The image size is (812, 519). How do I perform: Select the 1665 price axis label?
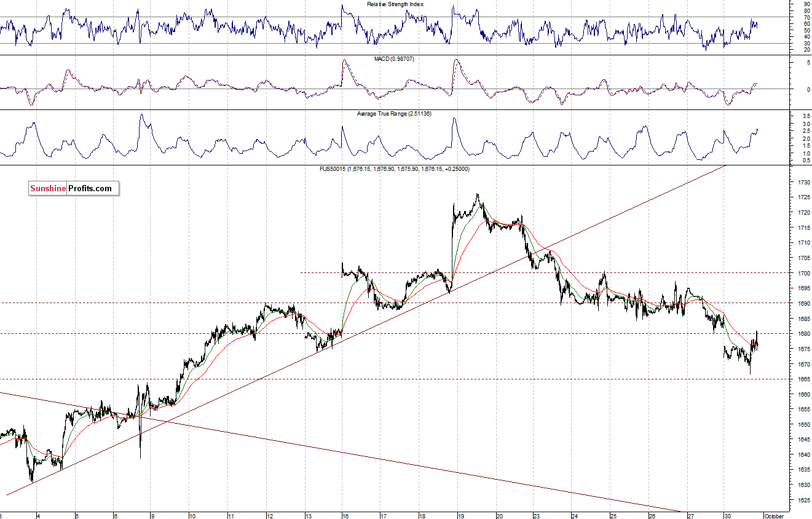pyautogui.click(x=803, y=379)
